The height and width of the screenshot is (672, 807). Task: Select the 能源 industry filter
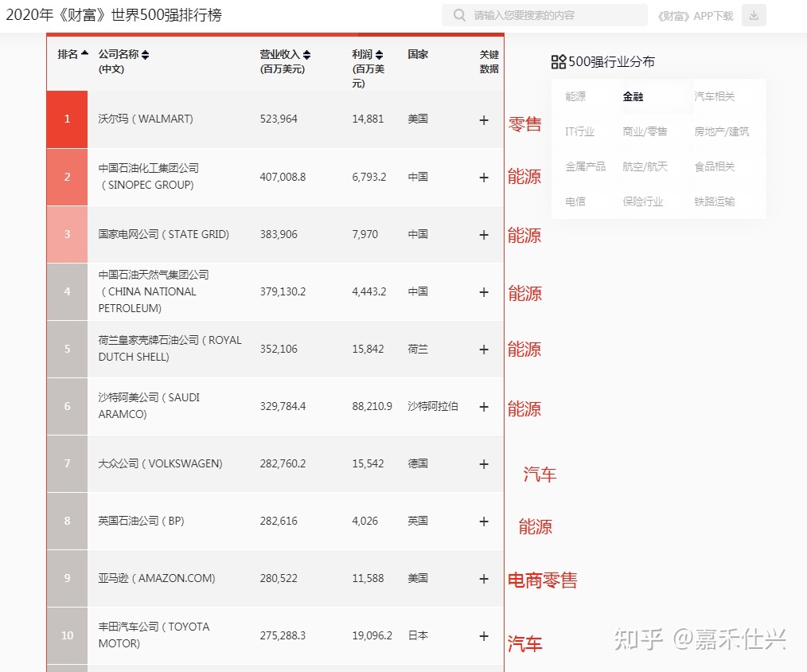coord(575,96)
